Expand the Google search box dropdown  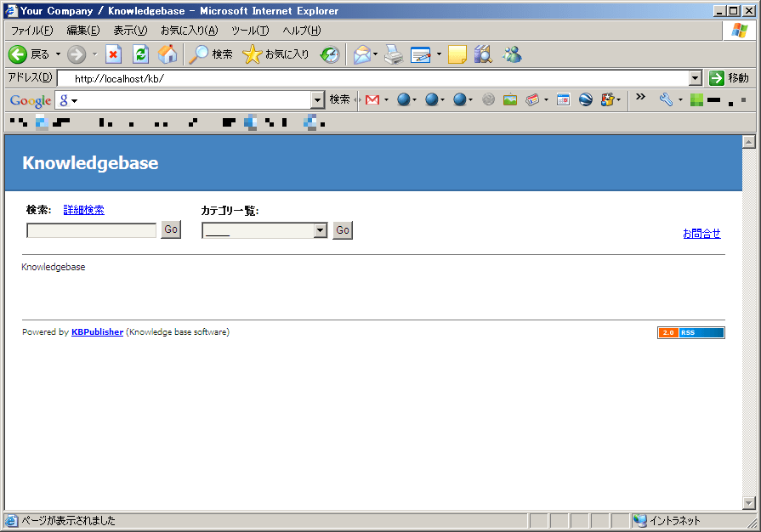click(x=318, y=99)
